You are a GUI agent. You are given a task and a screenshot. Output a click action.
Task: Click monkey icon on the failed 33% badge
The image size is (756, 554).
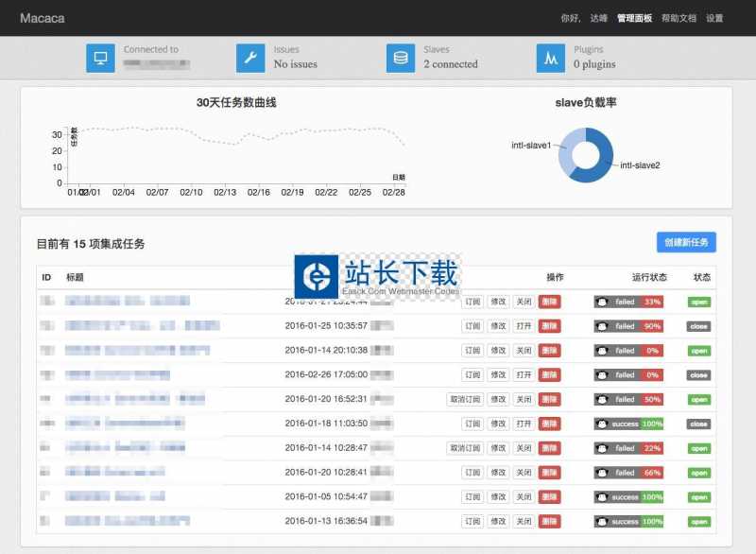603,302
